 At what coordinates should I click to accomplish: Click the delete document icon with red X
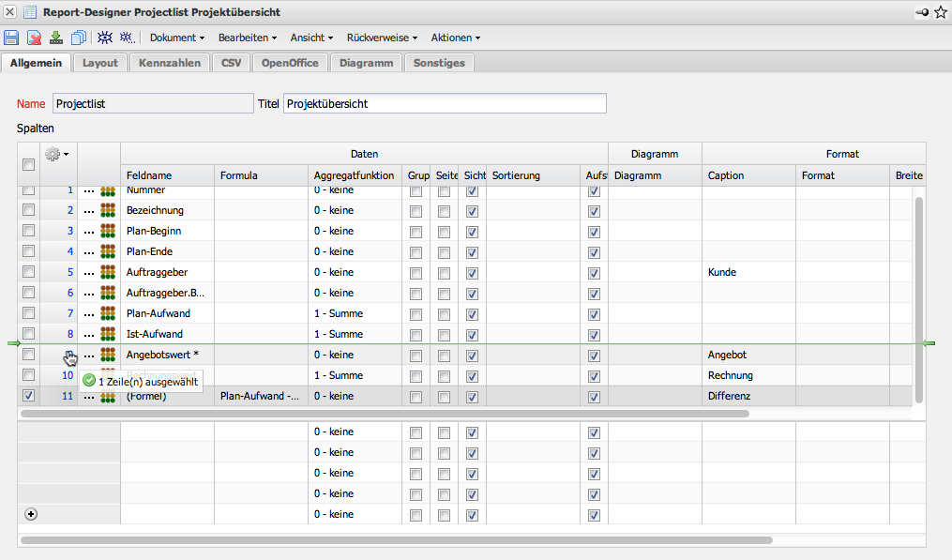34,38
